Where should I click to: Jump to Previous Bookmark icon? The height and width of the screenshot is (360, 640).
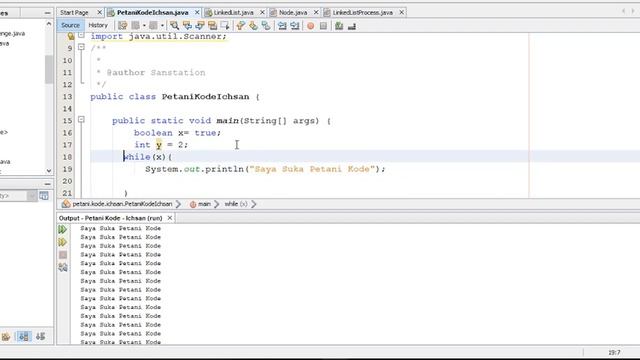click(240, 26)
